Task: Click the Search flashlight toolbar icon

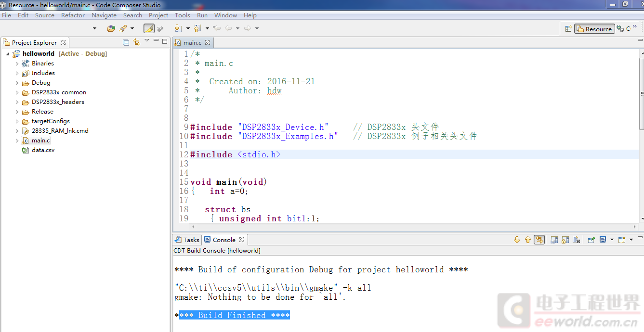Action: tap(123, 28)
